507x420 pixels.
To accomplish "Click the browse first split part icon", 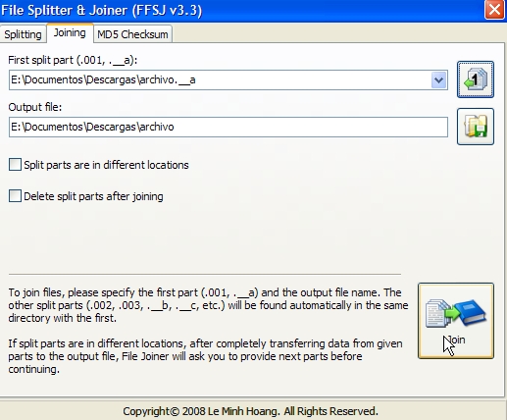I will tap(476, 79).
